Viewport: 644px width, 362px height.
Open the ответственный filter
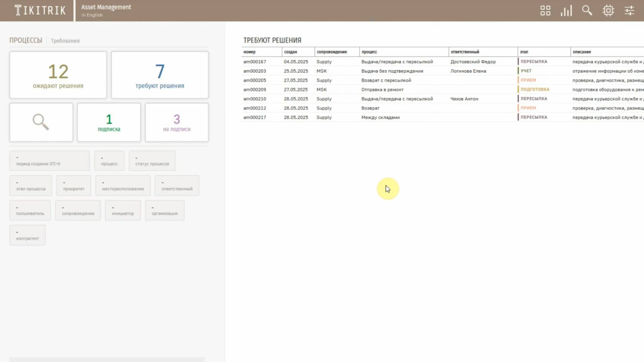tap(177, 185)
